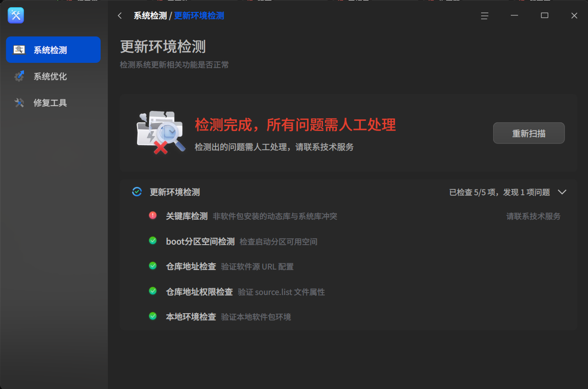Viewport: 588px width, 389px height.
Task: Close the window
Action: [574, 16]
